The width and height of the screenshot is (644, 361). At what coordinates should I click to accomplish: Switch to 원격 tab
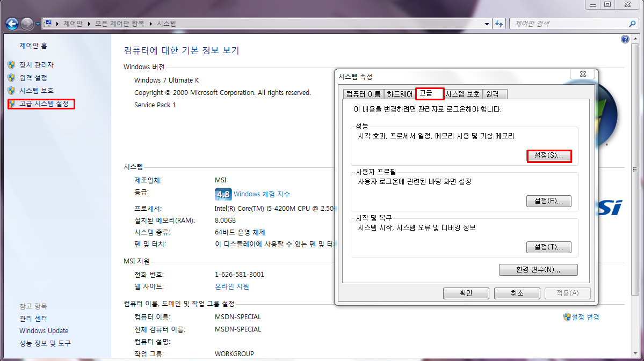pyautogui.click(x=495, y=94)
